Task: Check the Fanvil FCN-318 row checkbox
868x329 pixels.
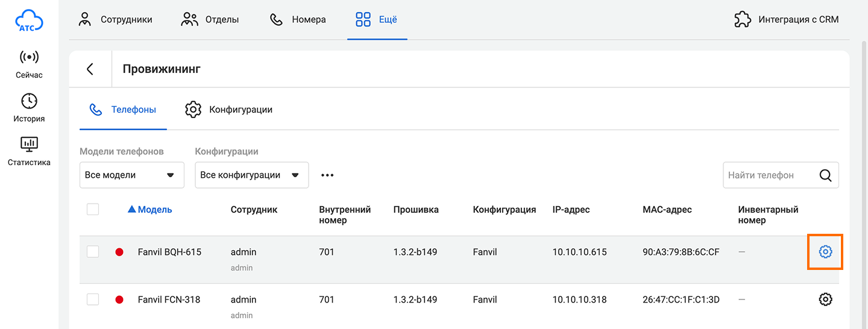Action: coord(93,299)
